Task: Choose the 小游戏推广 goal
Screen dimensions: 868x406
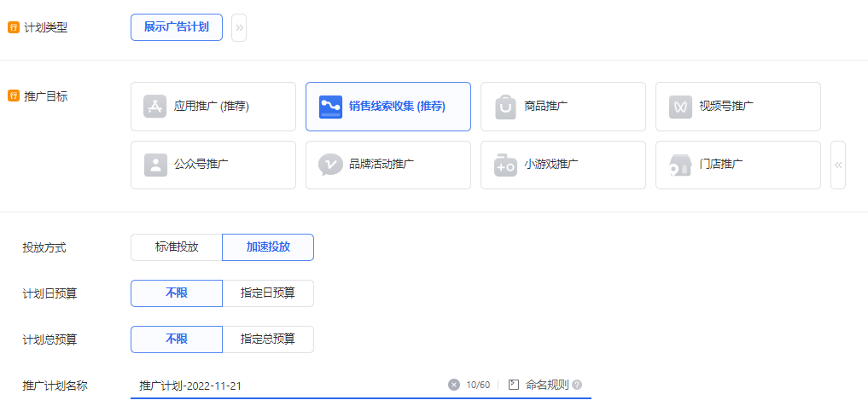Action: (563, 165)
